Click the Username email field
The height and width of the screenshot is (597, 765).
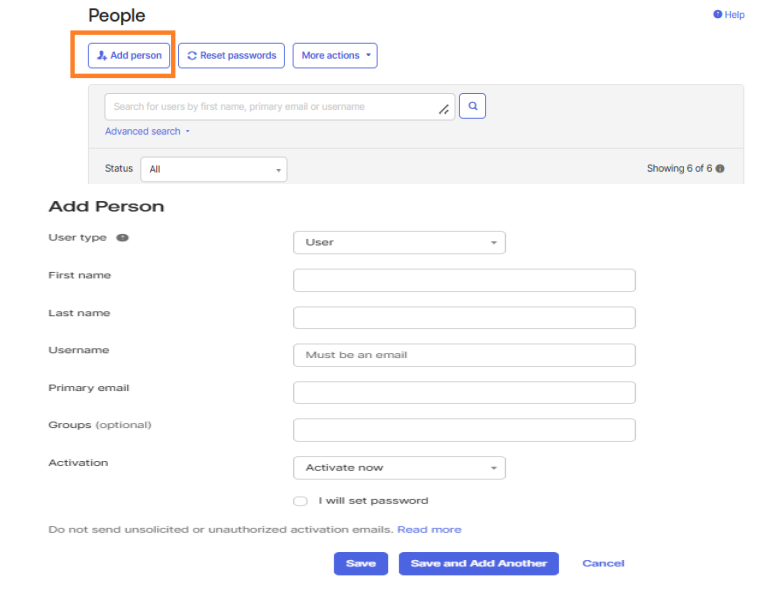[x=464, y=355]
